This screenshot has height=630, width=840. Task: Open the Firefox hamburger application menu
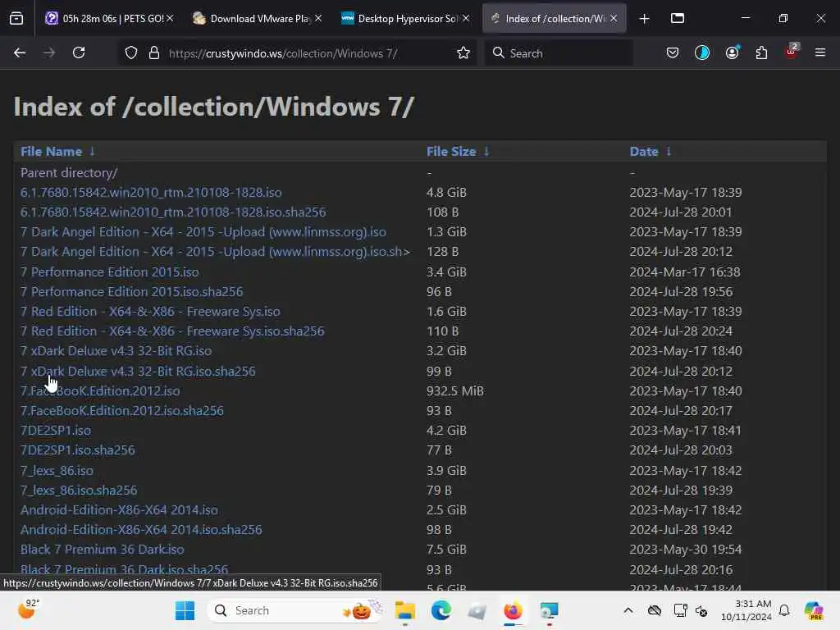pos(819,52)
